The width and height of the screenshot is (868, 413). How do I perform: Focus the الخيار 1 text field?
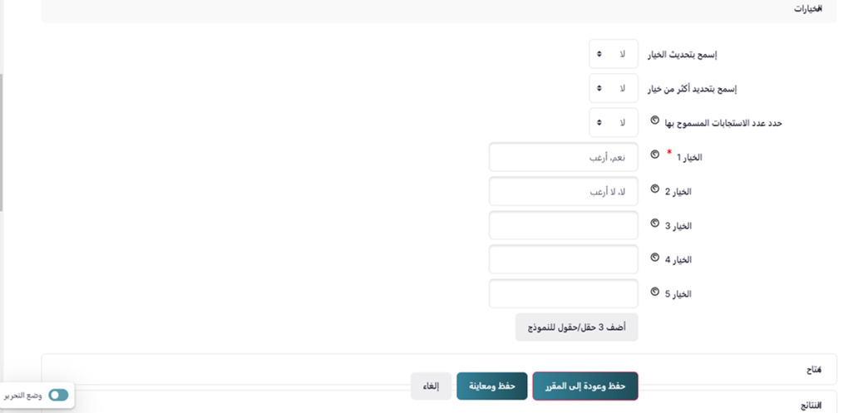[x=563, y=157]
